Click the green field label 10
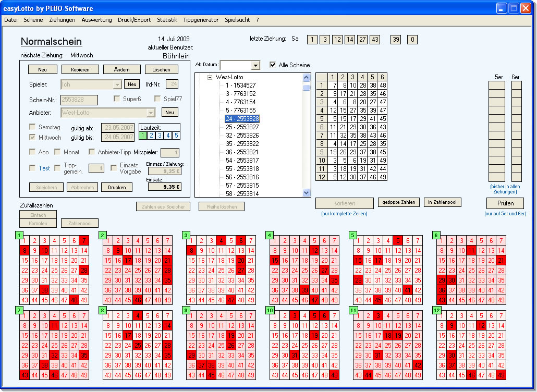The height and width of the screenshot is (392, 537). click(270, 310)
